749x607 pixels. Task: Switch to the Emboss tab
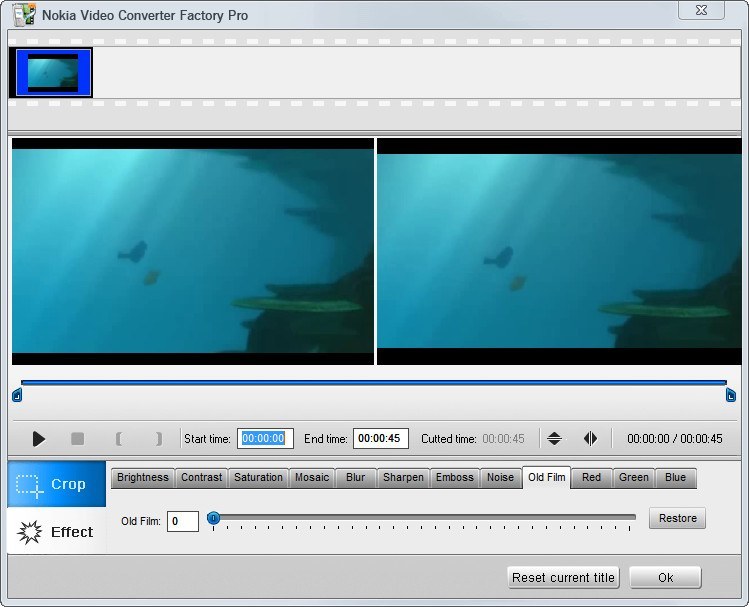(455, 478)
